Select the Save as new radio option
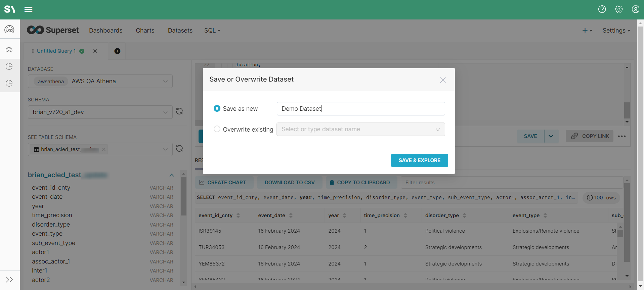This screenshot has height=290, width=644. 217,108
